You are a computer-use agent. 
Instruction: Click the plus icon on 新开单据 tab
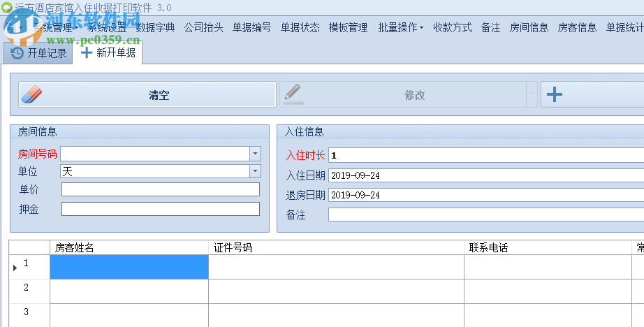coord(86,52)
